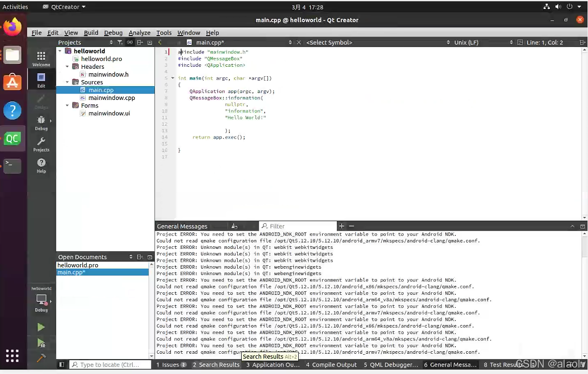The height and width of the screenshot is (374, 588).
Task: Open the main.cpp document selector dropdown
Action: pos(240,43)
